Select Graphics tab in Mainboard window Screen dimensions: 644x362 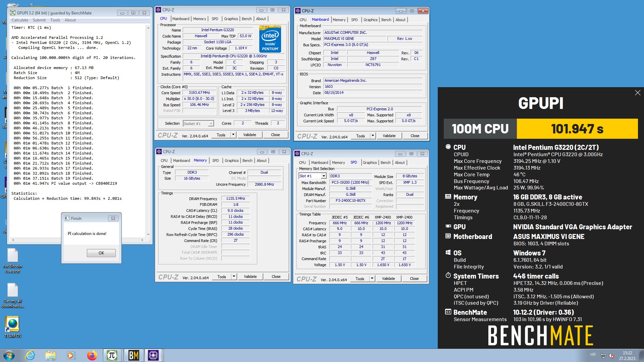click(370, 20)
